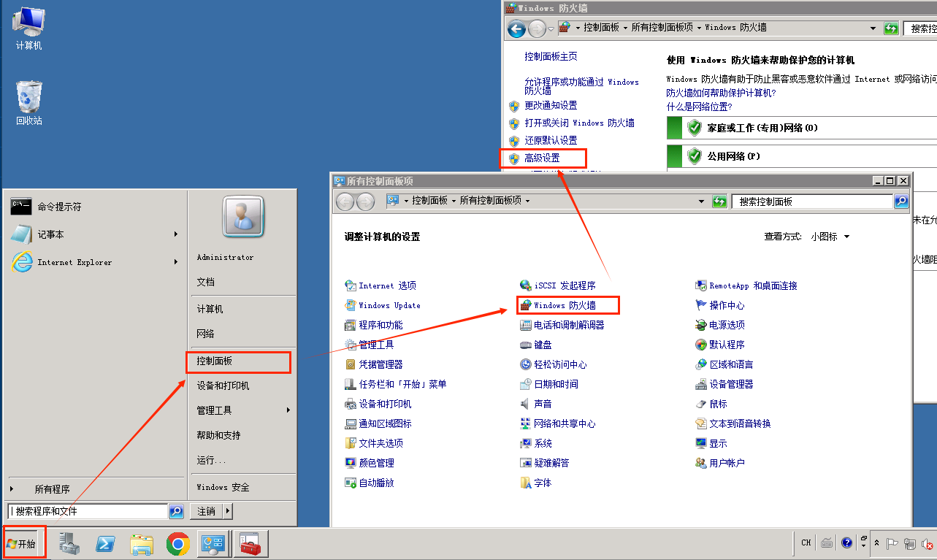The width and height of the screenshot is (937, 560).
Task: Click the Windows 防火墙 control panel icon
Action: (525, 305)
